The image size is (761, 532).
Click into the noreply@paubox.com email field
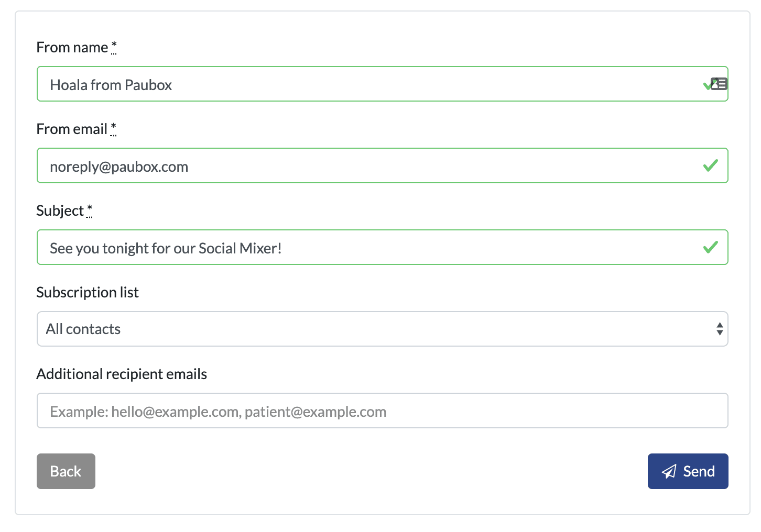(x=367, y=166)
